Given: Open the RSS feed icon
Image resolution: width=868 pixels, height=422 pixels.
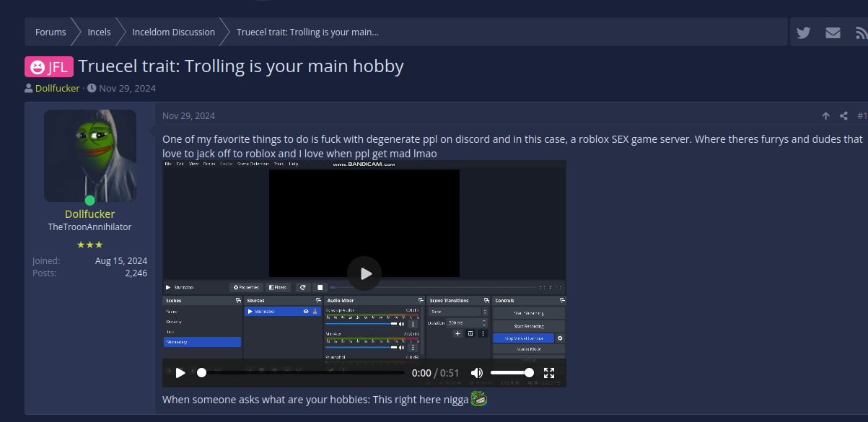Looking at the screenshot, I should (861, 32).
